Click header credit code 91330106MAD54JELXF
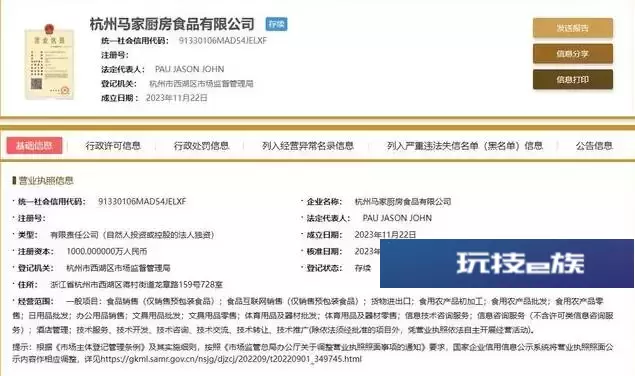This screenshot has height=376, width=635. pos(223,41)
